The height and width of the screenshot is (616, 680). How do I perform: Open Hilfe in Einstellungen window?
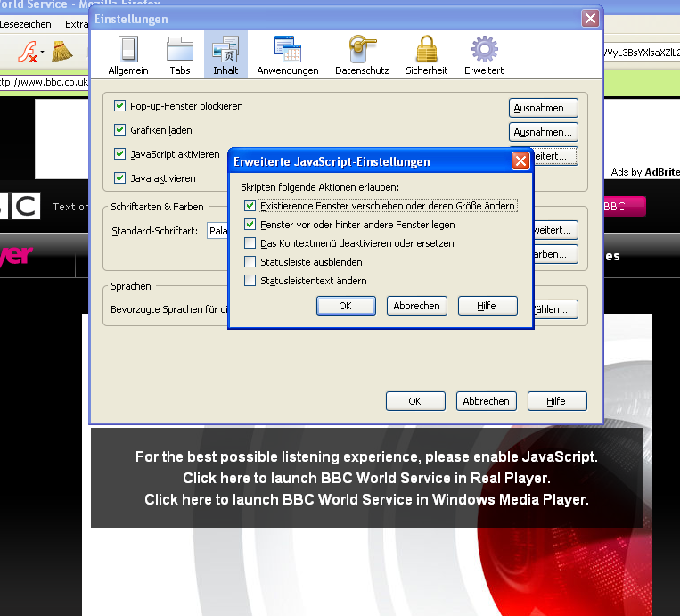[x=557, y=401]
